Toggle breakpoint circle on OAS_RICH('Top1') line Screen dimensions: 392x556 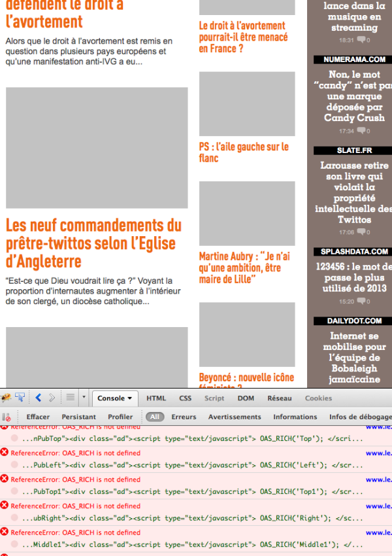point(14,491)
